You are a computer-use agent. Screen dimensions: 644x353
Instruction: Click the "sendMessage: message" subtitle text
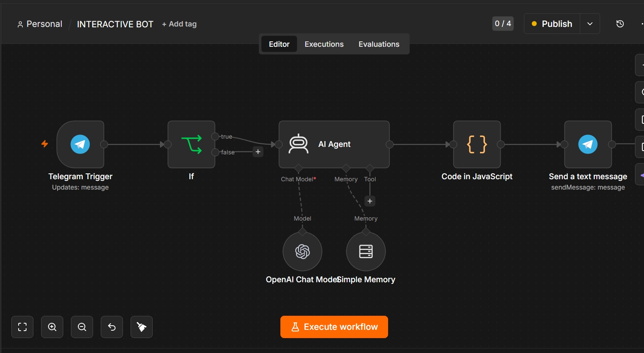click(x=588, y=187)
